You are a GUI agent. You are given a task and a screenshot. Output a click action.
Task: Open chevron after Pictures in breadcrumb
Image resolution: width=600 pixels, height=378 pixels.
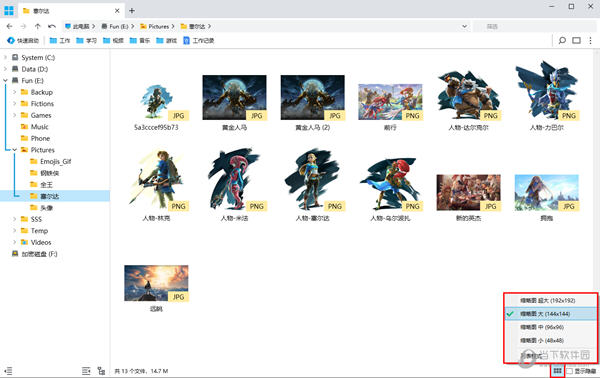coord(173,26)
